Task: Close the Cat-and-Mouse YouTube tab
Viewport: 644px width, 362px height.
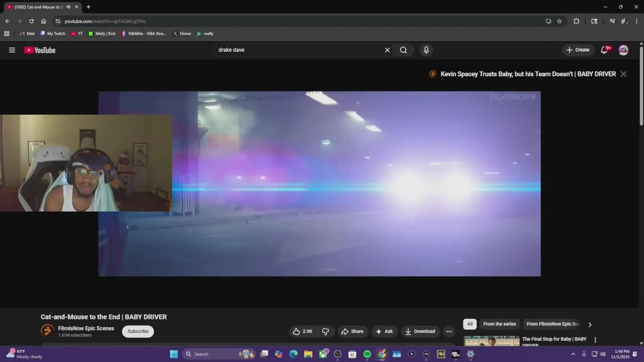Action: (x=76, y=7)
